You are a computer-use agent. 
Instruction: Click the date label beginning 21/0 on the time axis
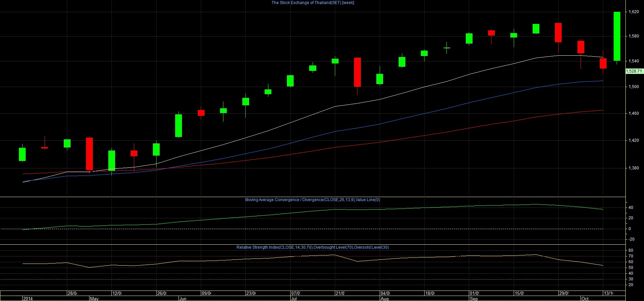click(x=340, y=293)
